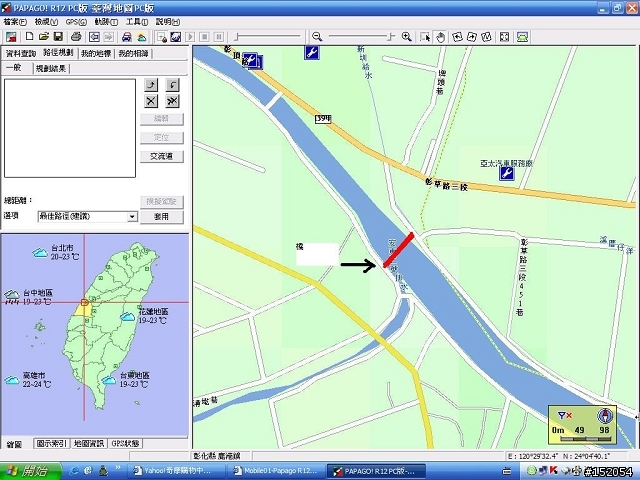
Task: Click the track lock toolbar icon
Action: tap(162, 37)
